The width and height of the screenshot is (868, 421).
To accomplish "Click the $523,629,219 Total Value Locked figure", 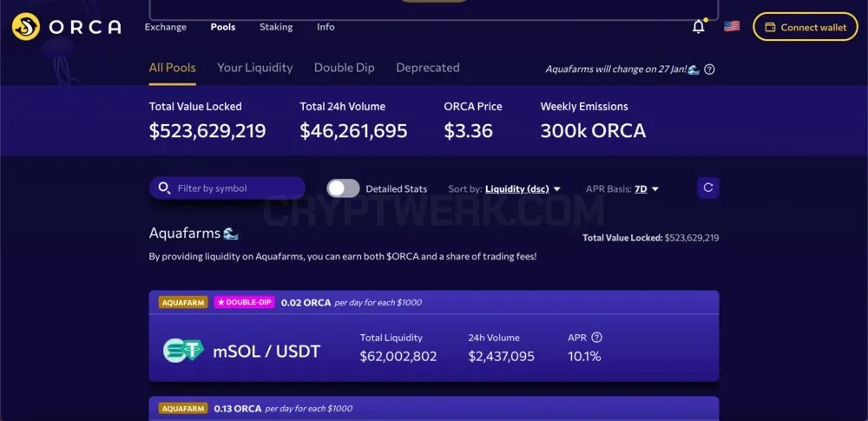I will click(207, 131).
